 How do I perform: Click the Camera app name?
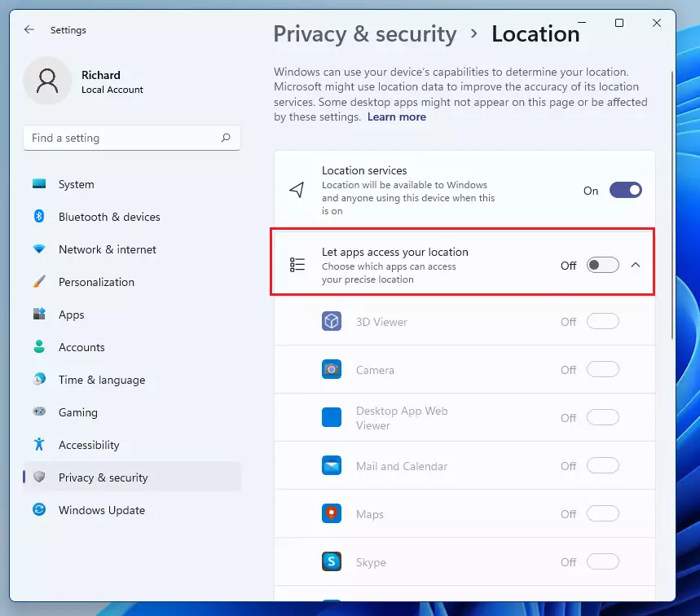(x=375, y=370)
